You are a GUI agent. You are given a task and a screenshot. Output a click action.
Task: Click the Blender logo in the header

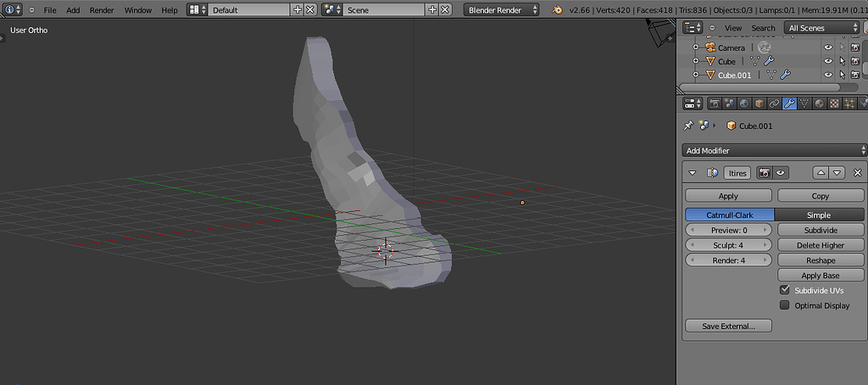tap(558, 10)
